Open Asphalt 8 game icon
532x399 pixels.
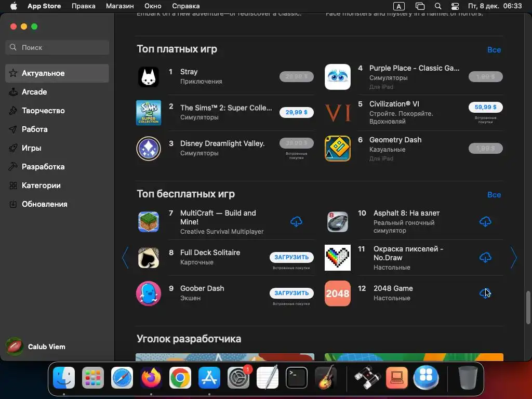pyautogui.click(x=337, y=222)
